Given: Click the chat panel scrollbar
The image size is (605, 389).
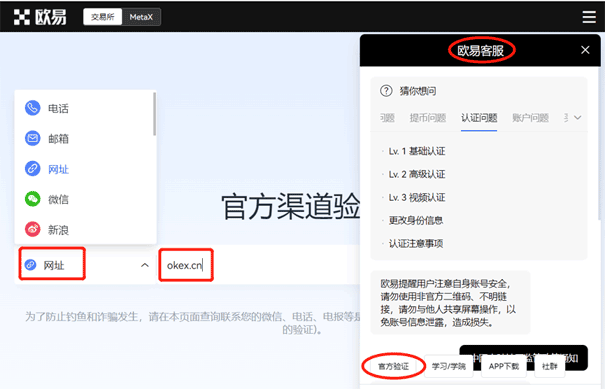Looking at the screenshot, I should tap(599, 143).
